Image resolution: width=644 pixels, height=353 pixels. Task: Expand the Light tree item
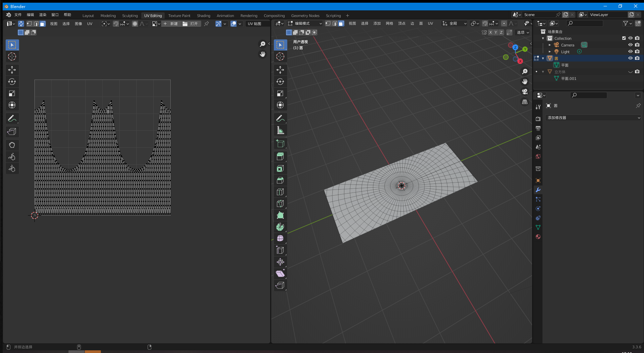point(550,51)
